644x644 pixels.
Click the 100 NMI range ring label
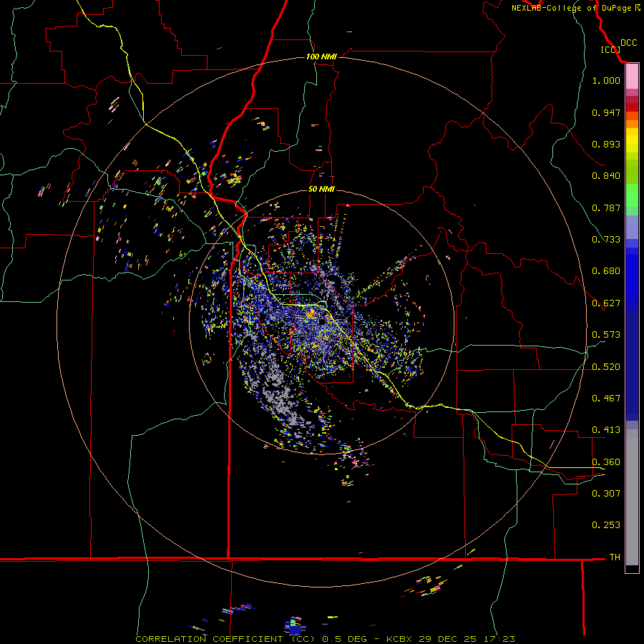[321, 57]
